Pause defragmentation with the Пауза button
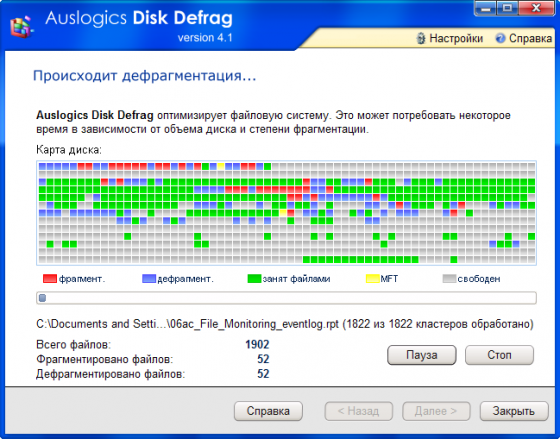This screenshot has height=439, width=560. [421, 355]
